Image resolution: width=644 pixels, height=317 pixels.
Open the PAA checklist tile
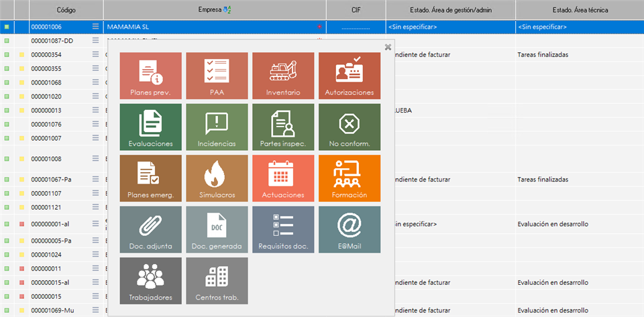click(217, 76)
